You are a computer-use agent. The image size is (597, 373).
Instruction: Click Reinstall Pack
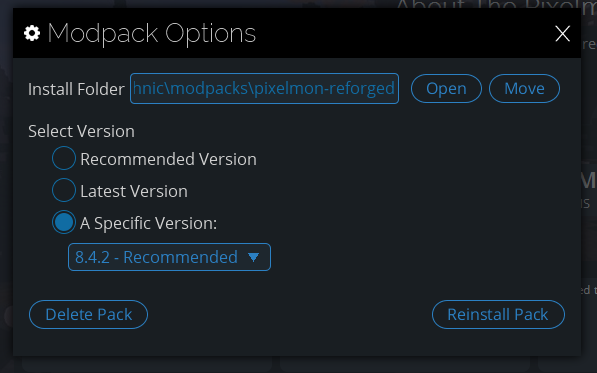click(498, 314)
